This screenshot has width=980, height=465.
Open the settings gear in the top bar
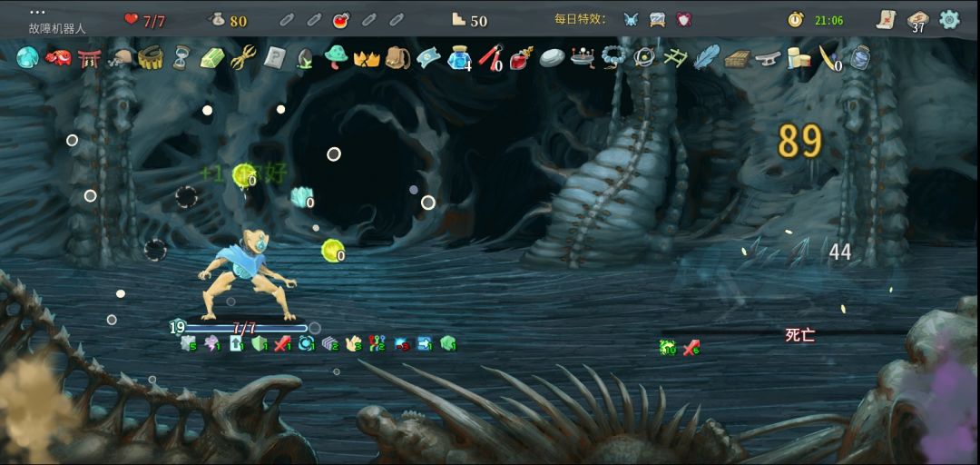(x=949, y=19)
